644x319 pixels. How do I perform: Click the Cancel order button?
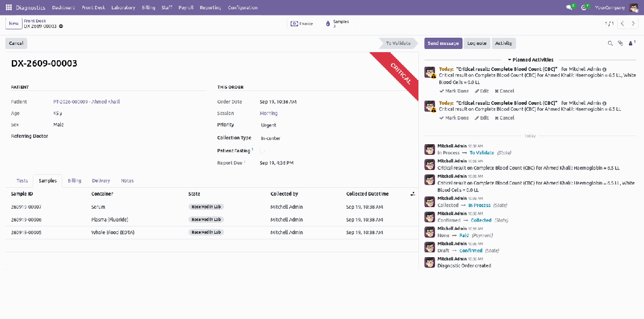click(17, 43)
